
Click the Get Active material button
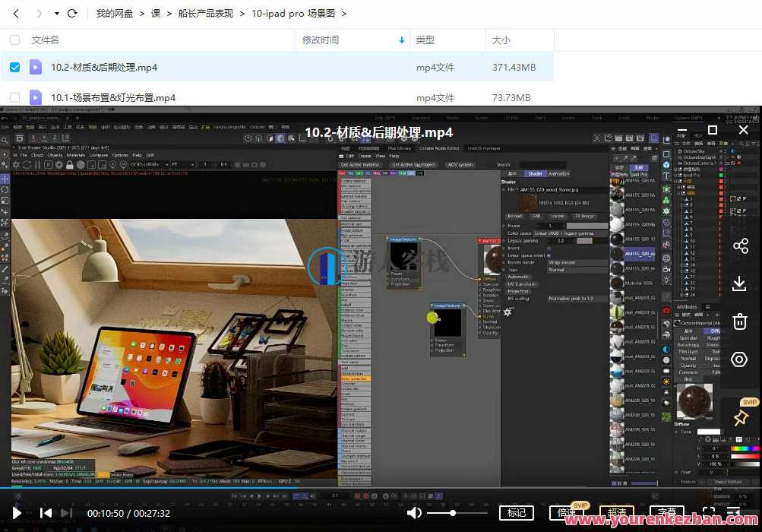click(x=359, y=163)
